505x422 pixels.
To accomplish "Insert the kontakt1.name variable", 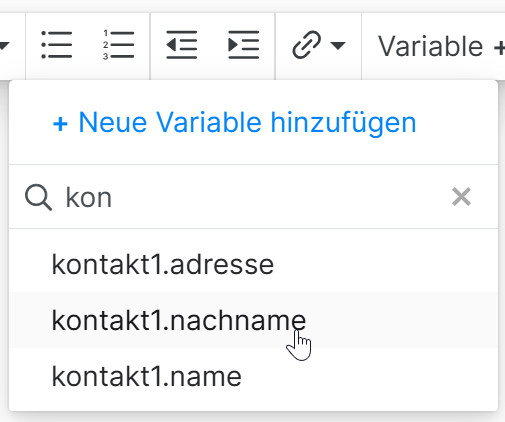I will [253, 376].
